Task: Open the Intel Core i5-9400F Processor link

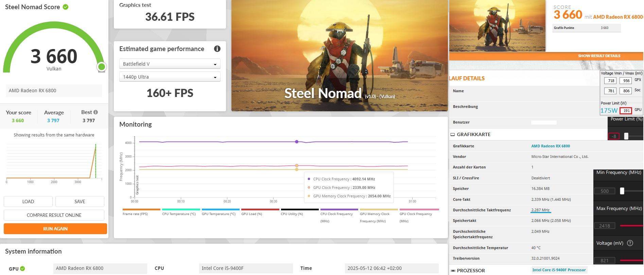Action: 559,270
